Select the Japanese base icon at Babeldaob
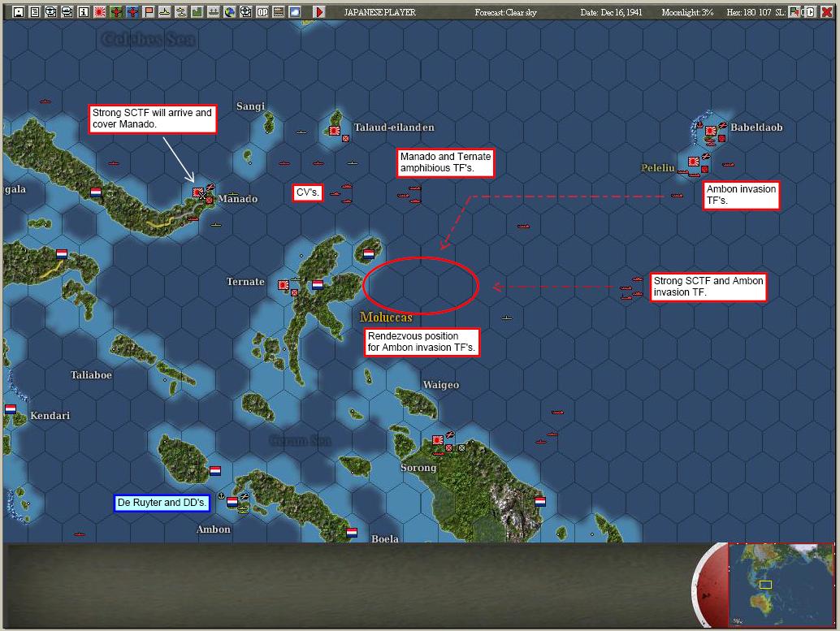 pos(711,131)
